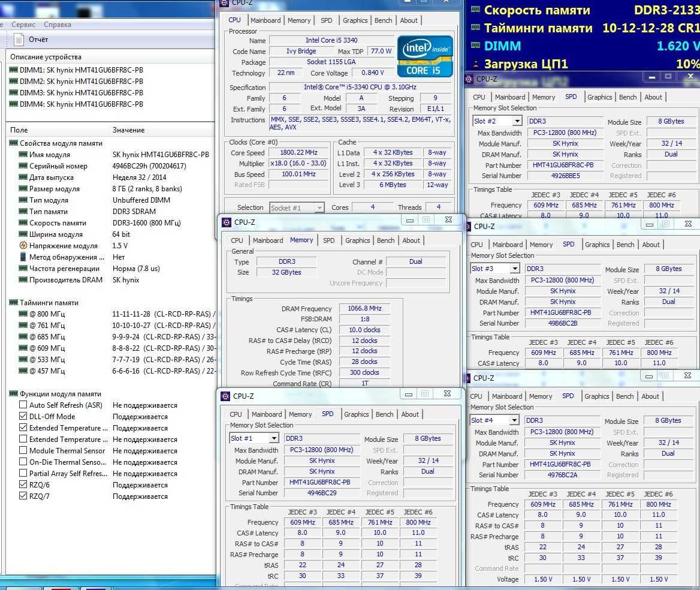Click the icon next to Серийный номер
The height and width of the screenshot is (590, 700).
tap(23, 165)
